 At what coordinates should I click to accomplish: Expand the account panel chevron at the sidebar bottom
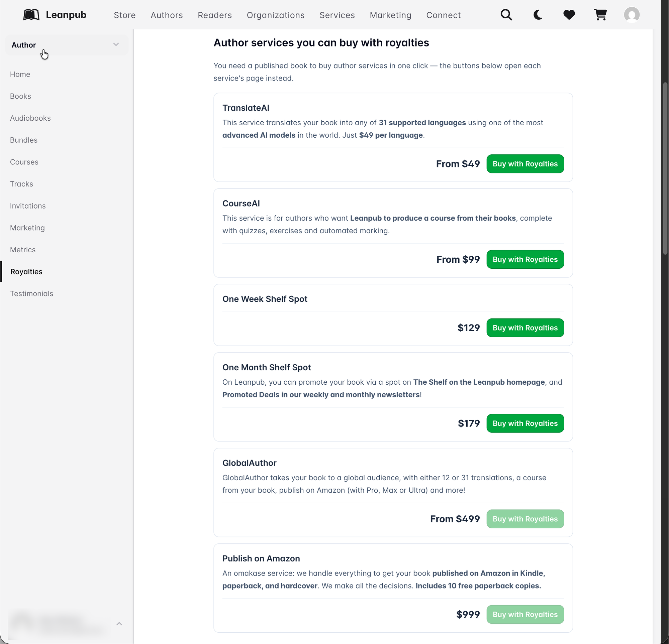pyautogui.click(x=119, y=624)
